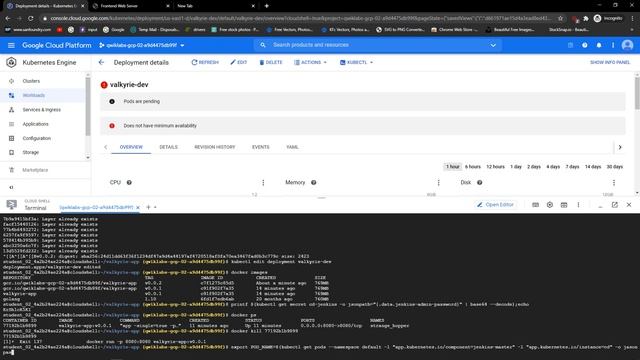
Task: Open Services & Ingress in sidebar
Action: pyautogui.click(x=43, y=109)
